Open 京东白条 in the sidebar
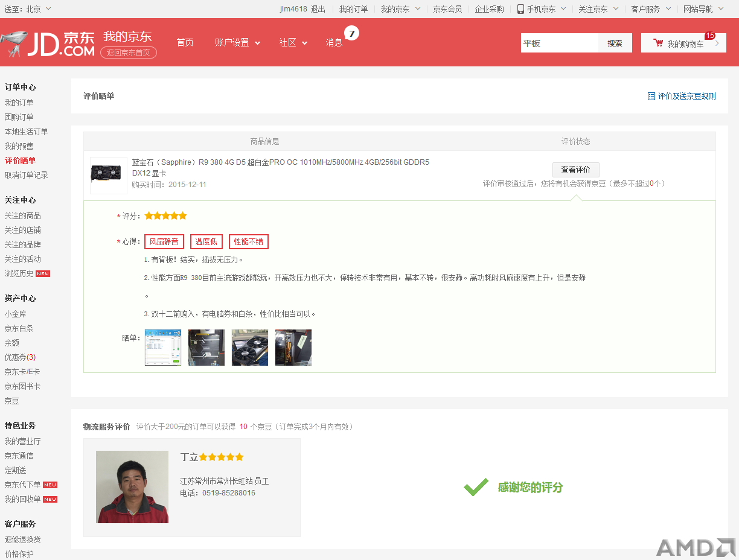739x560 pixels. click(19, 328)
